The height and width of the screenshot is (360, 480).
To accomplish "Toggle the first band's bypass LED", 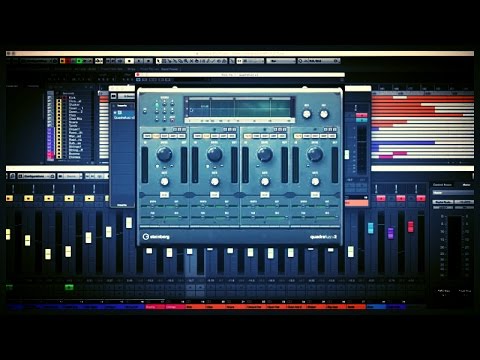I will tap(164, 129).
